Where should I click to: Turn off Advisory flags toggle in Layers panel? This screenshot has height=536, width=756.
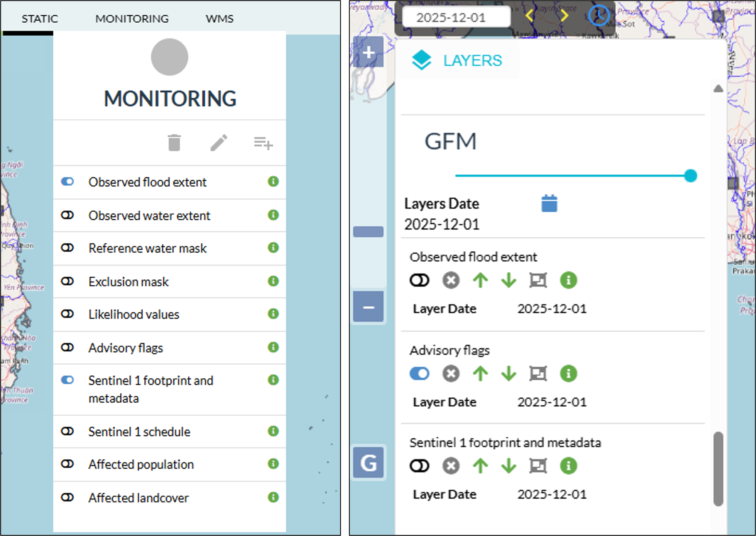point(419,374)
